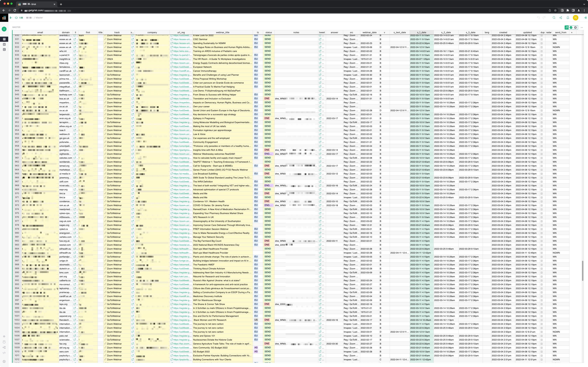Open the browser extensions puzzle icon

pyautogui.click(x=568, y=10)
